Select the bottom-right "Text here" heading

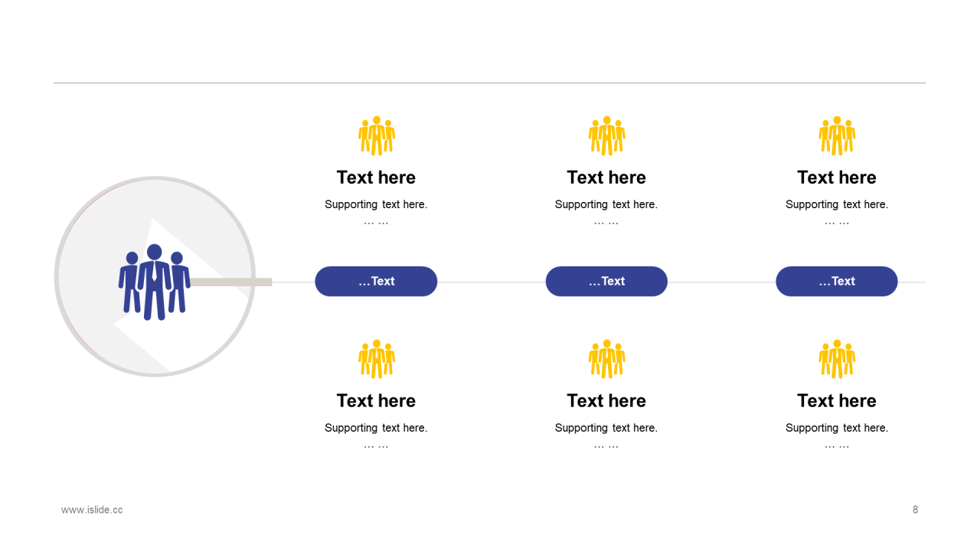[x=837, y=401]
